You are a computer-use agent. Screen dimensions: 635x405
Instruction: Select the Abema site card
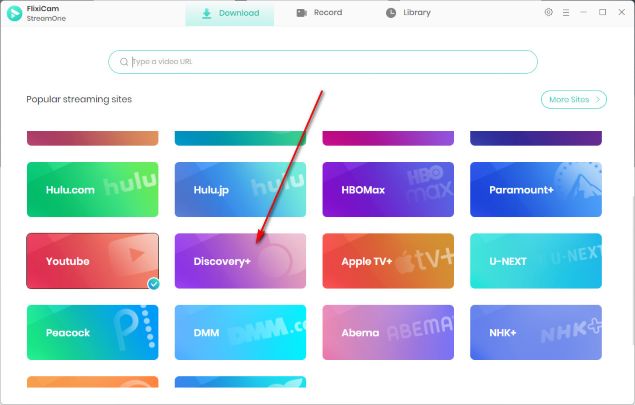[388, 333]
